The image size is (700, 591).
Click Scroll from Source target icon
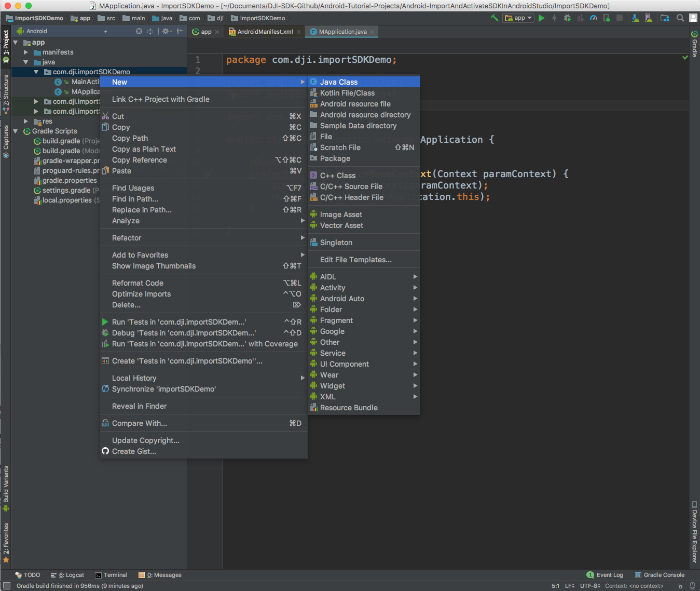(x=139, y=31)
